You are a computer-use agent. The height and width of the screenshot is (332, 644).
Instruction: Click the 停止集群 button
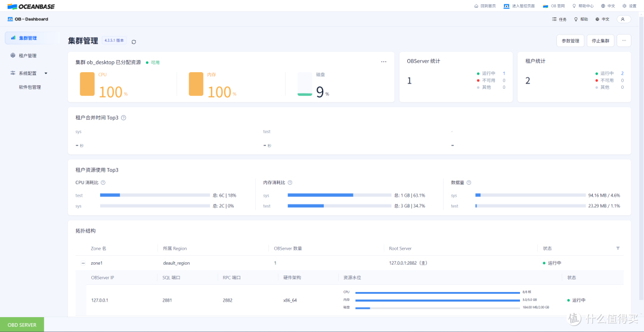coord(600,41)
